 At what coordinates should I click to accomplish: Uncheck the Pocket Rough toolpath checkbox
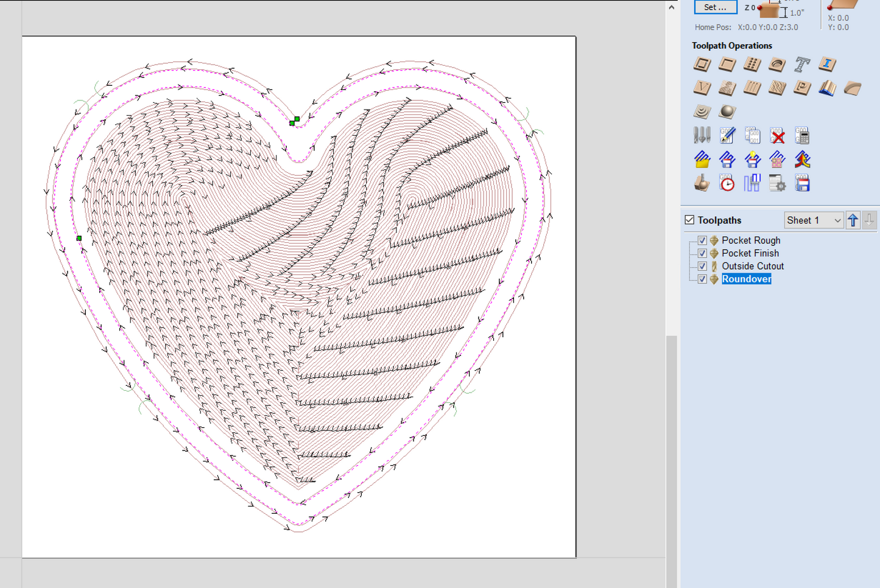click(702, 240)
